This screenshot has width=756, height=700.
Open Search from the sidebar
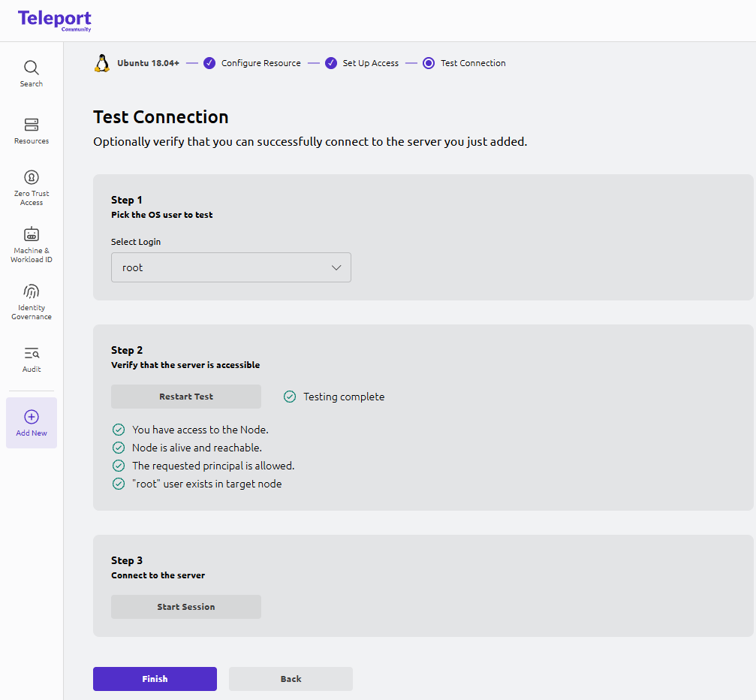point(32,74)
